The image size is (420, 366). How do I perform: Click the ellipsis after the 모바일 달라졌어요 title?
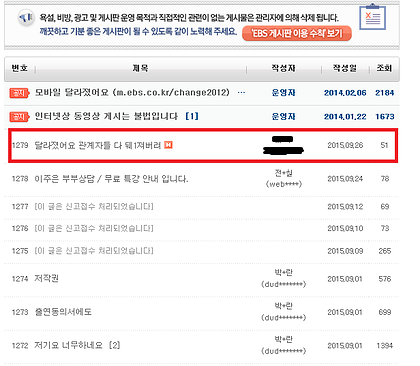tap(241, 93)
